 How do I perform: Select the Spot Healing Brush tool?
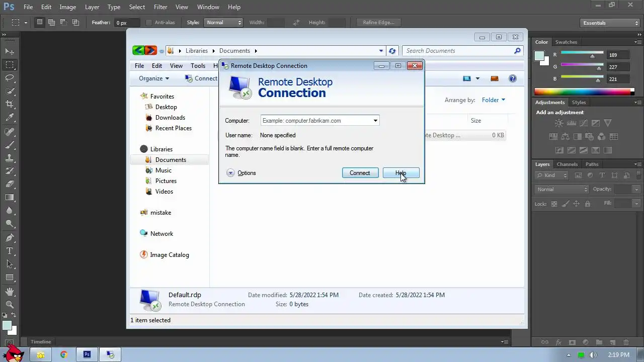click(x=10, y=132)
